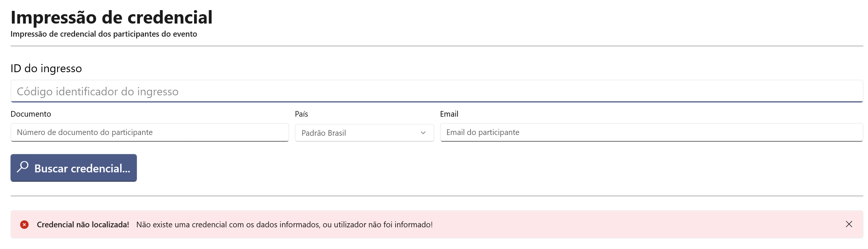This screenshot has height=249, width=868.
Task: Click the Credencial não localizada bold text
Action: click(x=83, y=225)
